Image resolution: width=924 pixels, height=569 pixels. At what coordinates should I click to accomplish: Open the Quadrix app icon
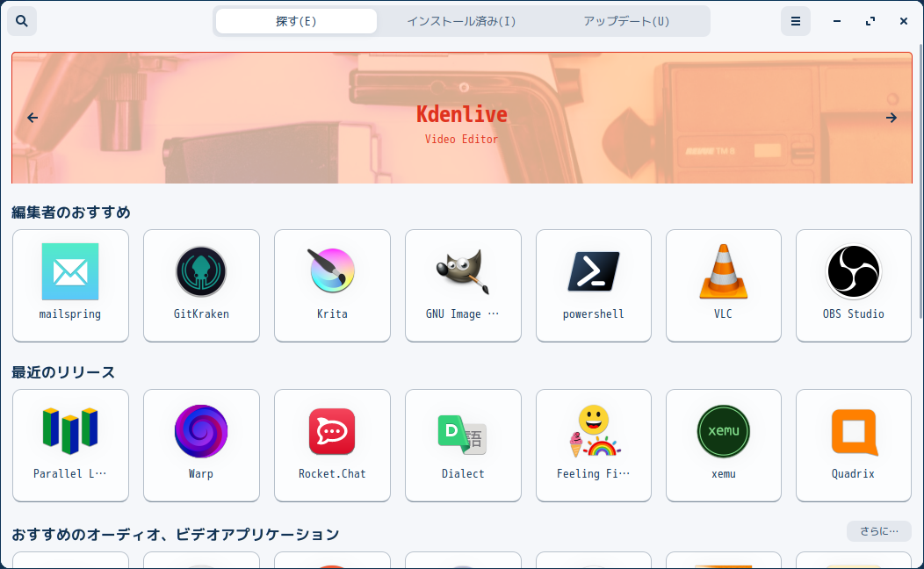pyautogui.click(x=853, y=432)
